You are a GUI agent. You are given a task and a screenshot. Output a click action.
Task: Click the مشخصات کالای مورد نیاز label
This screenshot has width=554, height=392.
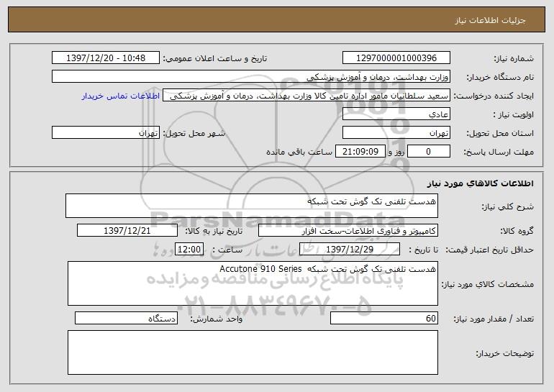point(487,284)
